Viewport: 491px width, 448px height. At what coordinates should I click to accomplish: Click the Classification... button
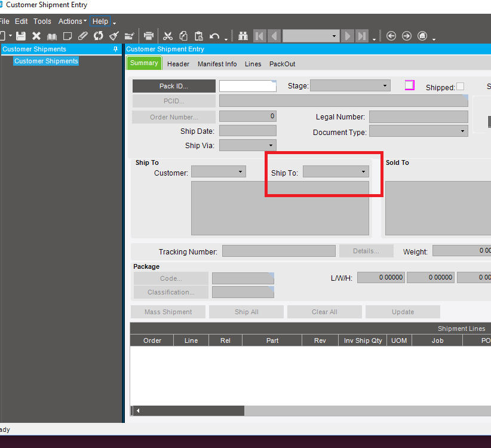(171, 292)
